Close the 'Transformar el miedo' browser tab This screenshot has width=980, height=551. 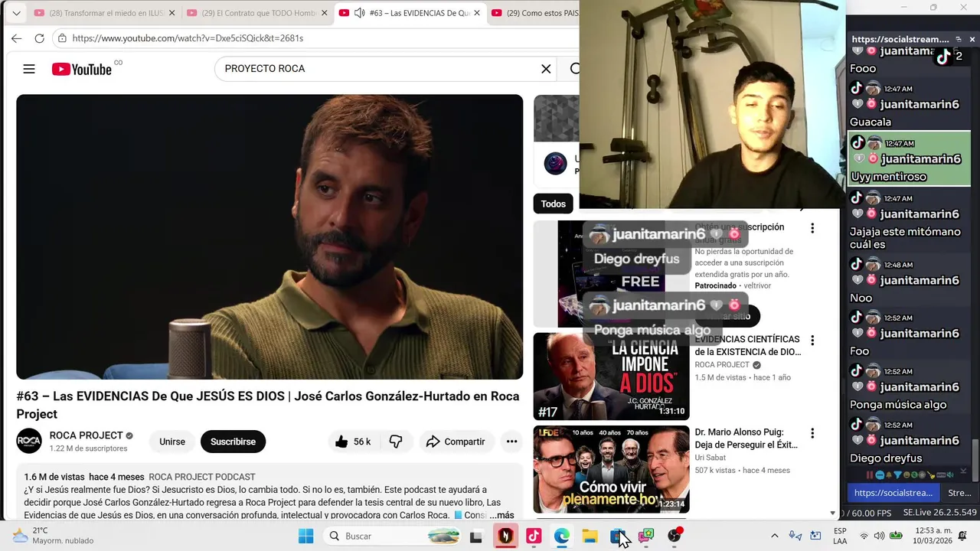point(171,13)
